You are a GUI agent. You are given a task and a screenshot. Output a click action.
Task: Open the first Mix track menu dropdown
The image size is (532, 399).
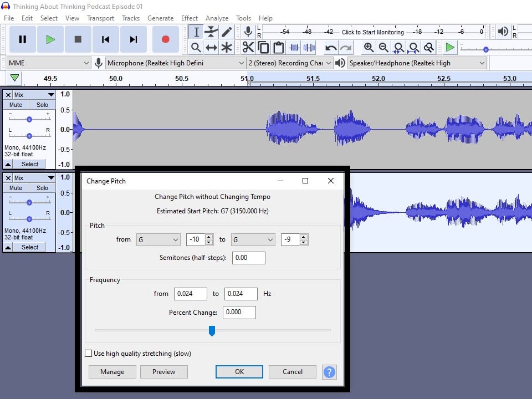click(x=34, y=95)
